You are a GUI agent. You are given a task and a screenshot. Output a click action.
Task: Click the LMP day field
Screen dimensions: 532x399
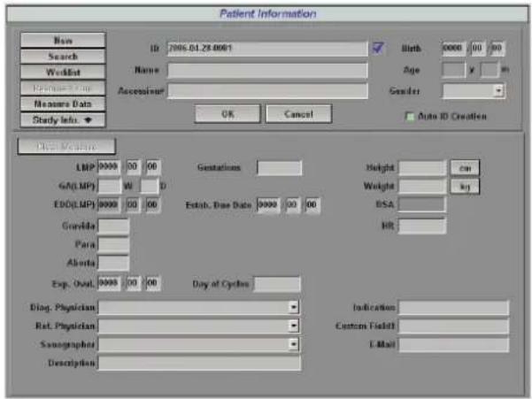pos(153,167)
